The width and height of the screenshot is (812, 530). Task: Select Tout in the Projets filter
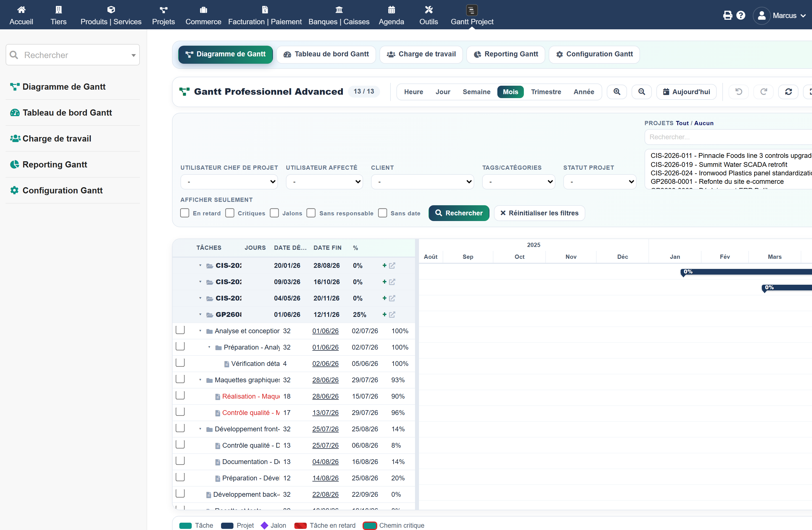(682, 123)
